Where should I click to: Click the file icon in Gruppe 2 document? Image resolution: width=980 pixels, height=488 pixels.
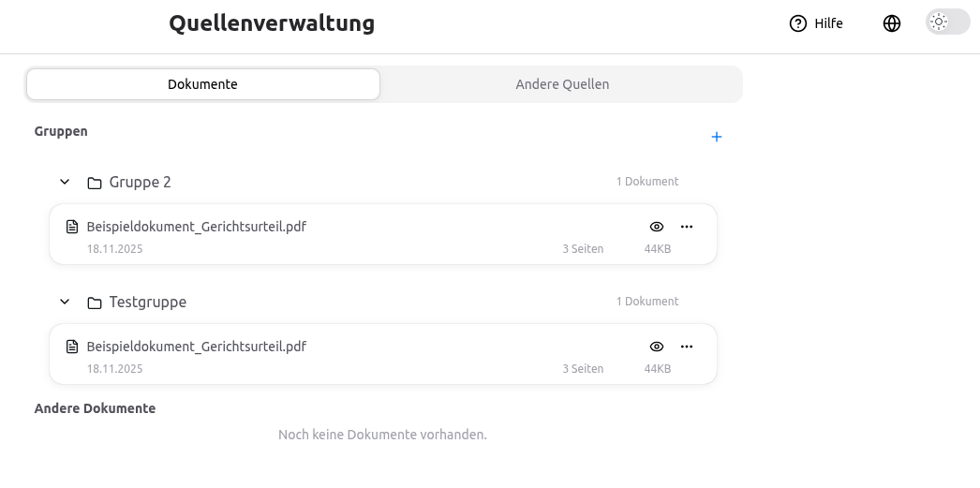(72, 227)
